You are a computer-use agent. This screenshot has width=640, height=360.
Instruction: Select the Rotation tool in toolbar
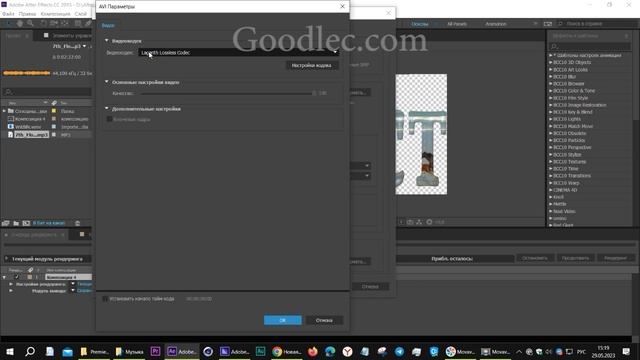(x=43, y=24)
